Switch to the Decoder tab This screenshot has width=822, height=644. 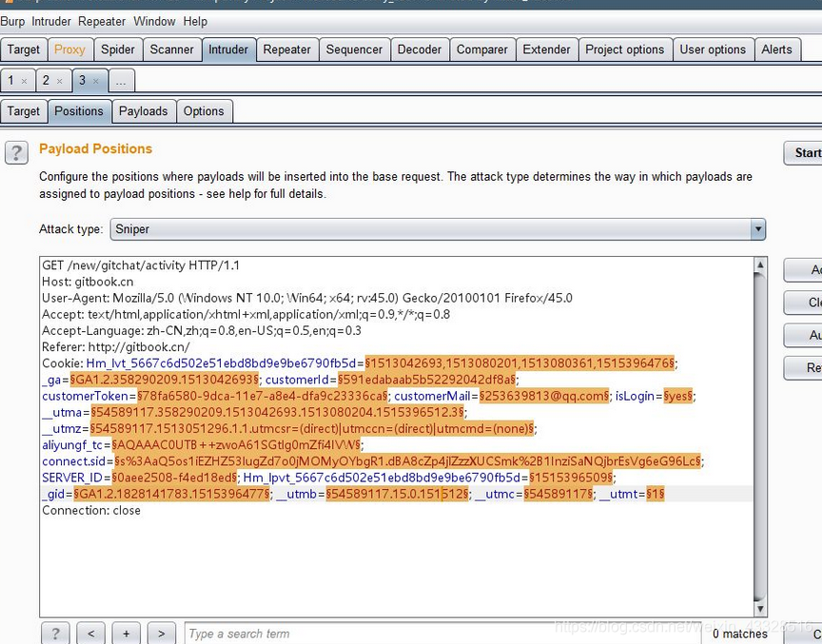pos(420,49)
